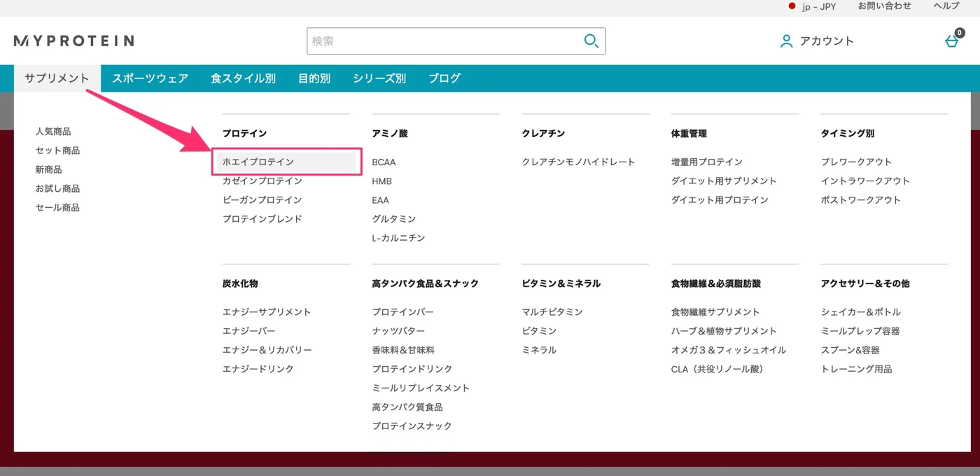Select ダイエット用サプリメント item
Image resolution: width=980 pixels, height=476 pixels.
point(724,181)
